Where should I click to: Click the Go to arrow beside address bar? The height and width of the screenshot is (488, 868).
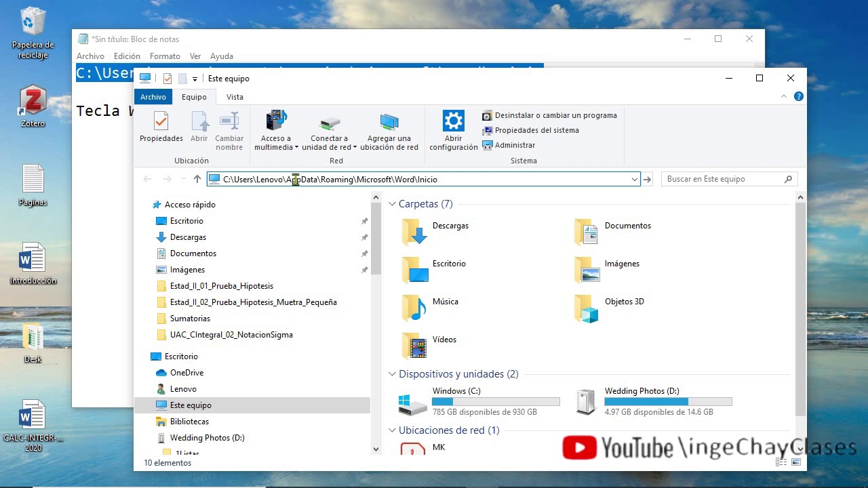(648, 179)
